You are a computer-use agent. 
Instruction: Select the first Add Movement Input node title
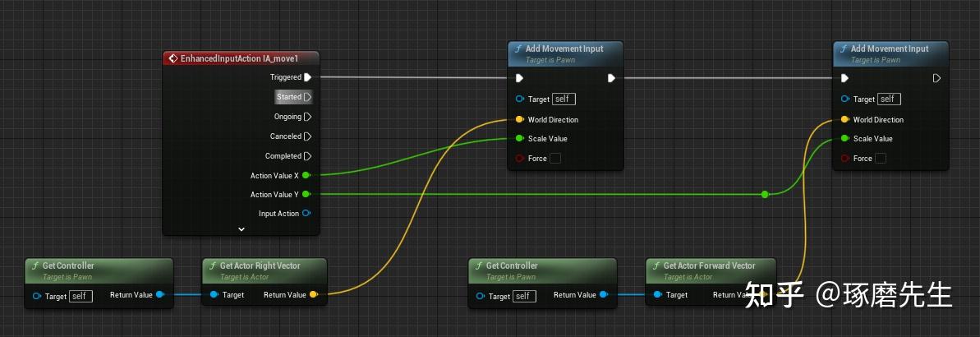click(566, 48)
